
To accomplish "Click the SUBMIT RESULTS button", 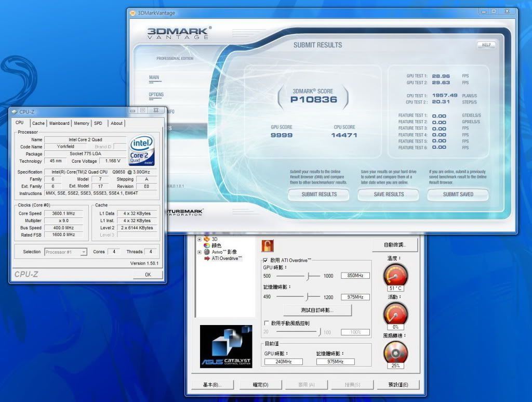I will click(319, 194).
